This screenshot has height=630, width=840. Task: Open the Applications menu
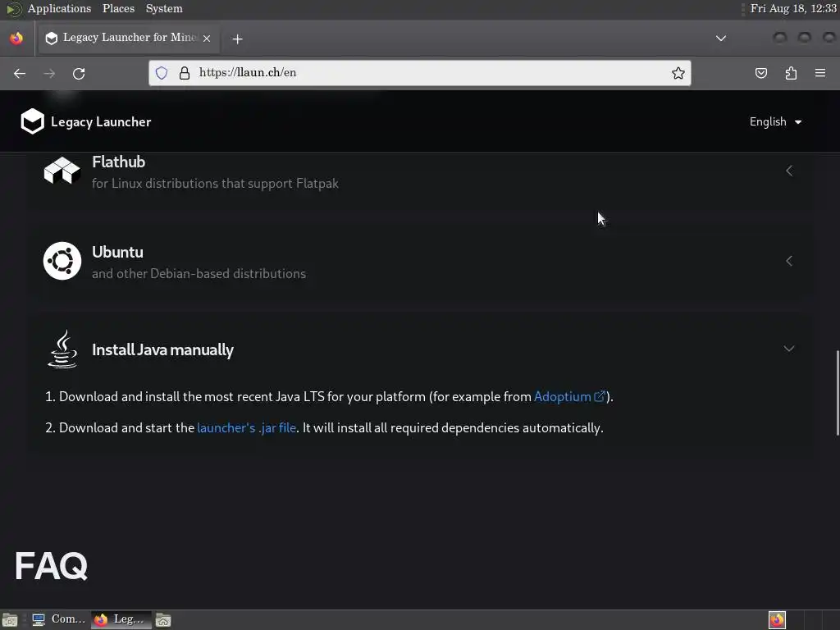tap(59, 8)
